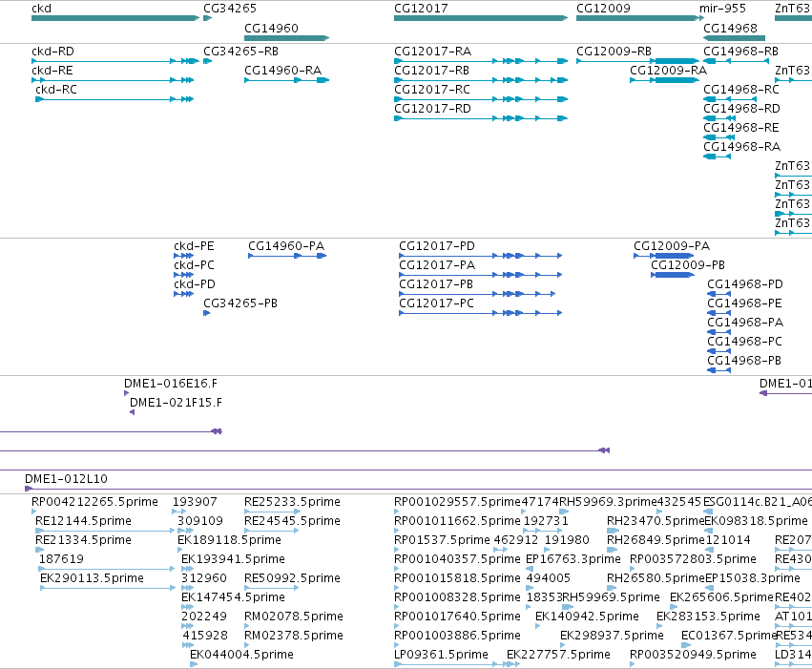Select EST RP001011662.5prime
This screenshot has width=812, height=669.
point(457,521)
